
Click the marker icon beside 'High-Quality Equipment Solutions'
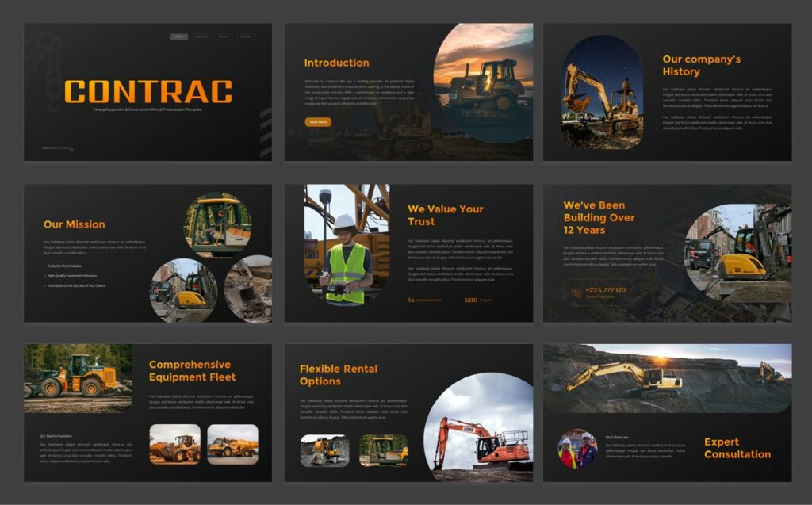coord(45,275)
